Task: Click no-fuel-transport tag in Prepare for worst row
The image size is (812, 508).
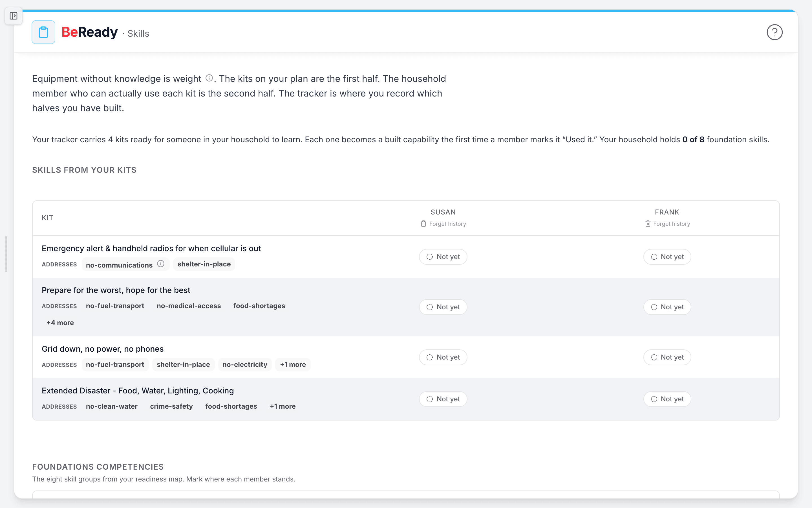Action: click(x=115, y=306)
